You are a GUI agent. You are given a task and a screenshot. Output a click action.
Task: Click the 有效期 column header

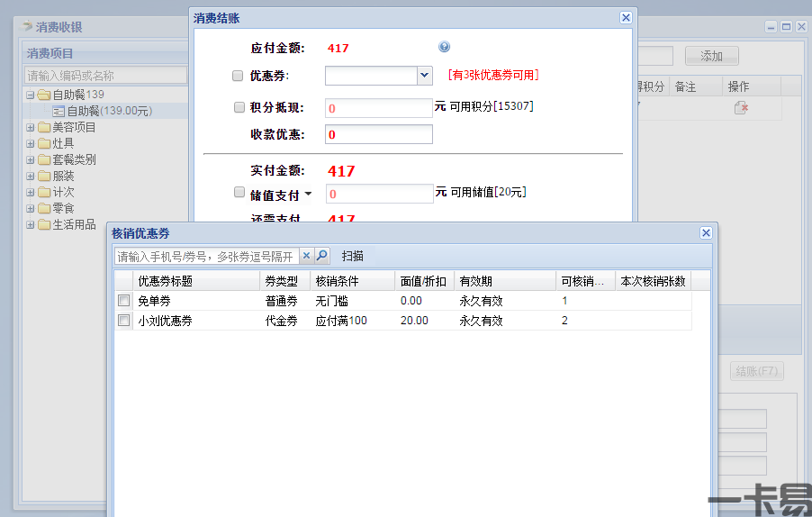pyautogui.click(x=505, y=281)
